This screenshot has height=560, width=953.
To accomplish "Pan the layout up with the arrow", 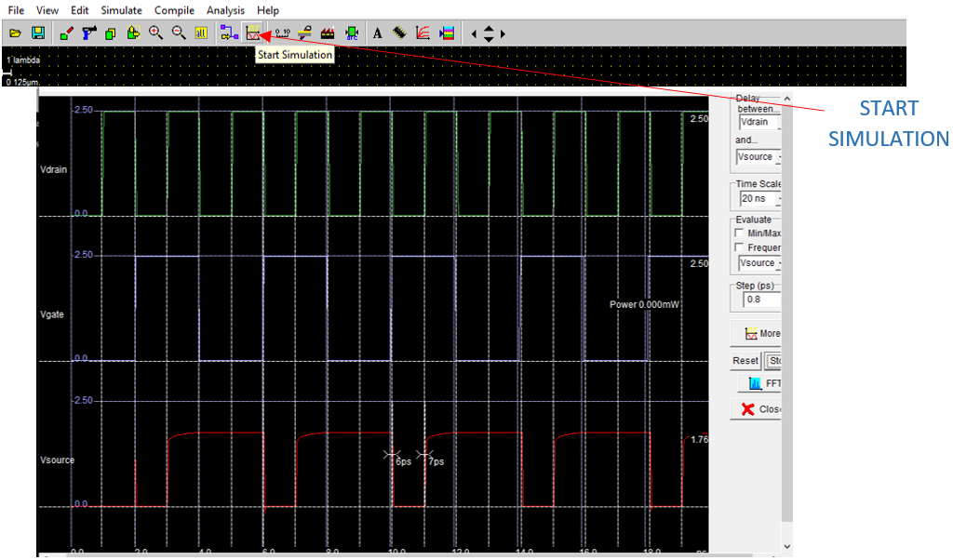I will pos(489,29).
